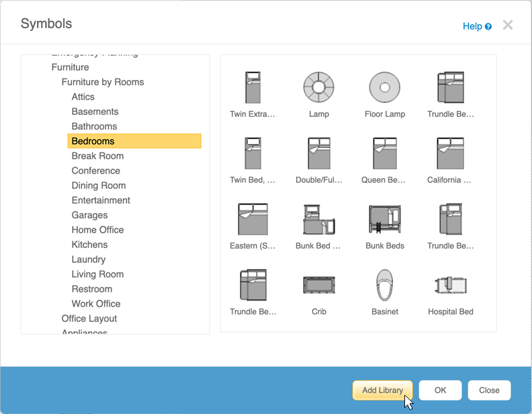Viewport: 532px width, 414px height.
Task: Select the Twin Extra bed symbol
Action: click(x=253, y=87)
